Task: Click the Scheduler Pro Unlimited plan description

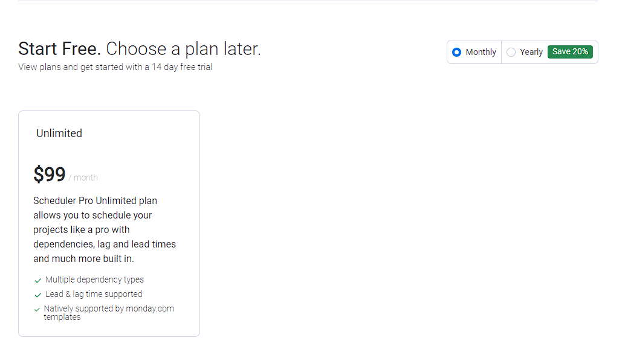Action: tap(105, 229)
